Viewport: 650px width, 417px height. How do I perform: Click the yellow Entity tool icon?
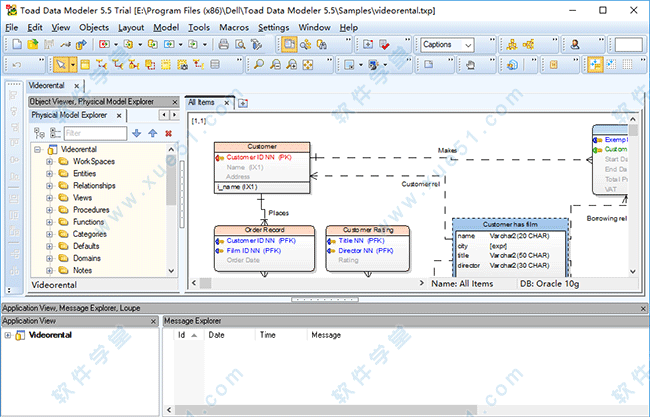(85, 65)
